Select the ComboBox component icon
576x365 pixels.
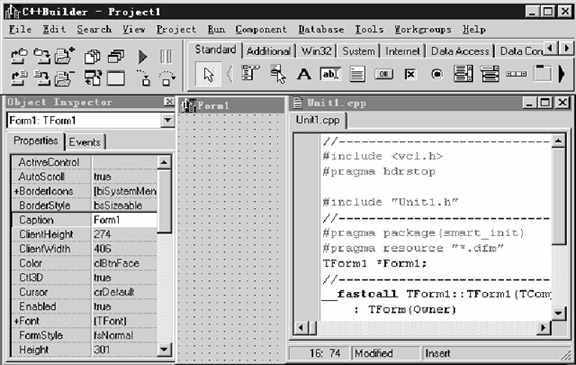[x=490, y=74]
